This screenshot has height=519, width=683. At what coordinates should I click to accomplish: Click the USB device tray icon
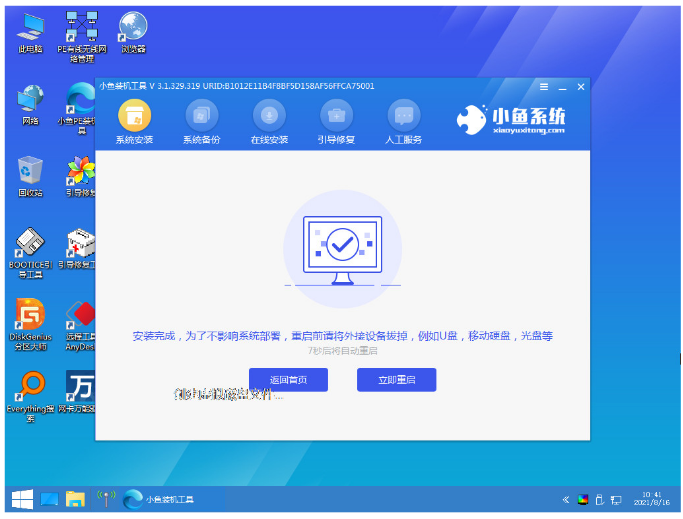(x=599, y=500)
